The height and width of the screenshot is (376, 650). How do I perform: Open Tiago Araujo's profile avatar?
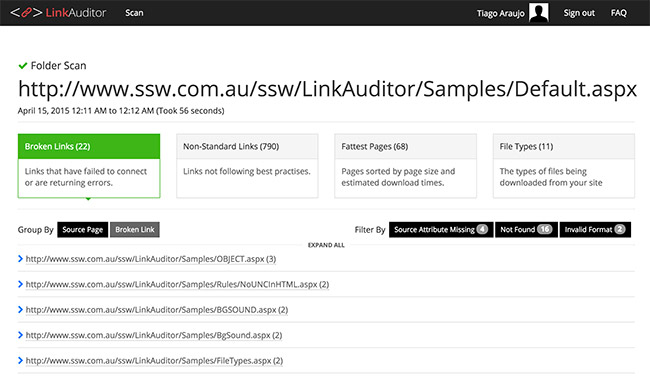[538, 12]
